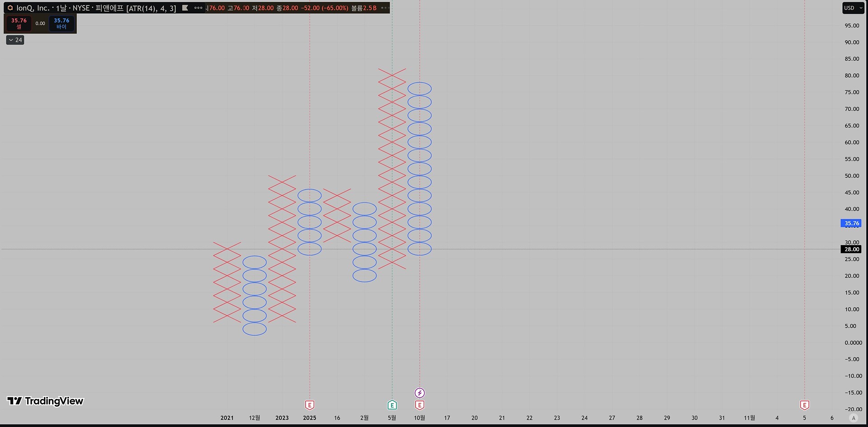The image size is (868, 427).
Task: Click the 35.76 sell (셀) button
Action: pos(19,23)
